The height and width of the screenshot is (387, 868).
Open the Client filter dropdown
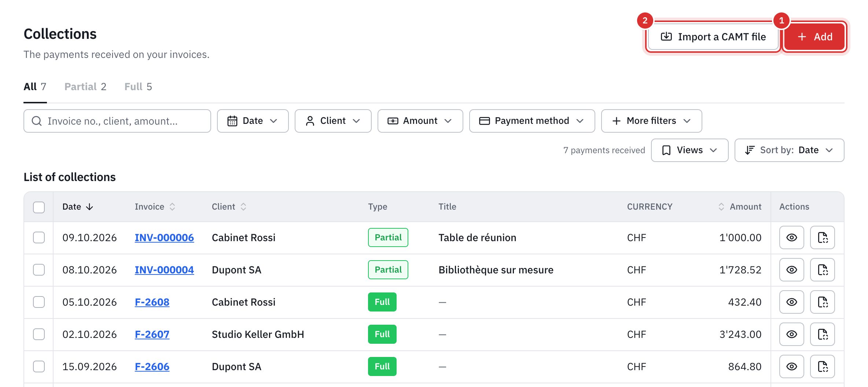[333, 121]
